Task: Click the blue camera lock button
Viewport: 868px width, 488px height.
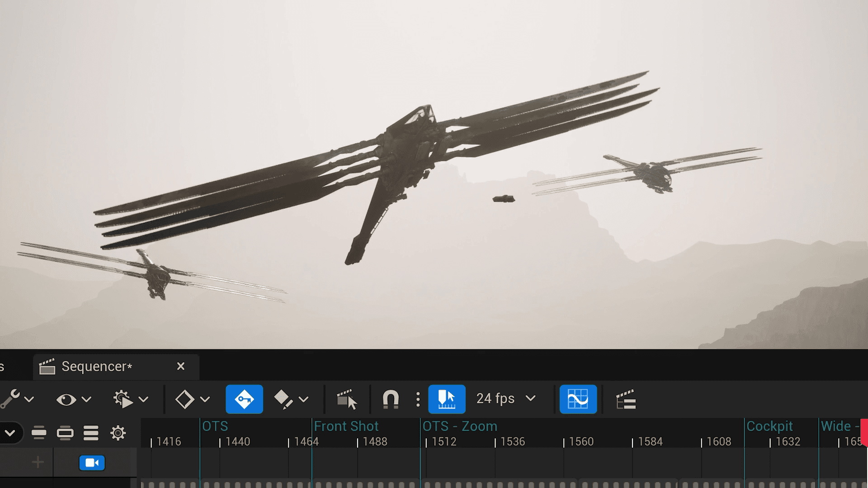Action: (x=92, y=463)
